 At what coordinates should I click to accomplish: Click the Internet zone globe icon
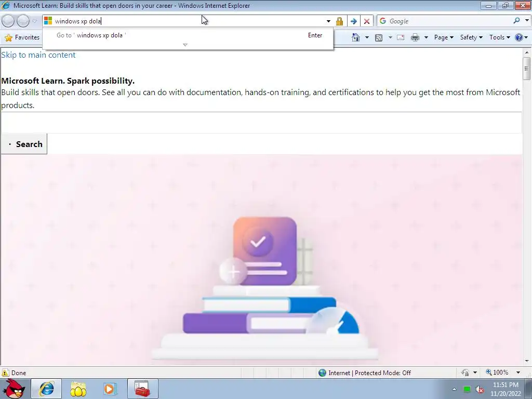point(322,373)
